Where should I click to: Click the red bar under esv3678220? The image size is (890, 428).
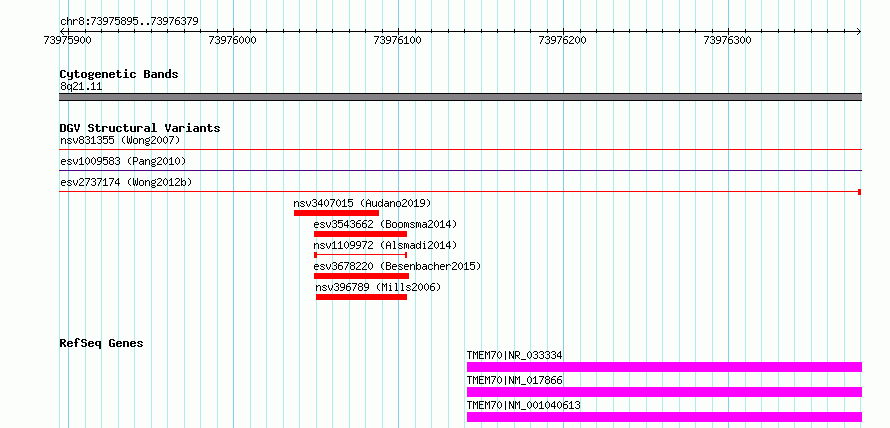361,276
